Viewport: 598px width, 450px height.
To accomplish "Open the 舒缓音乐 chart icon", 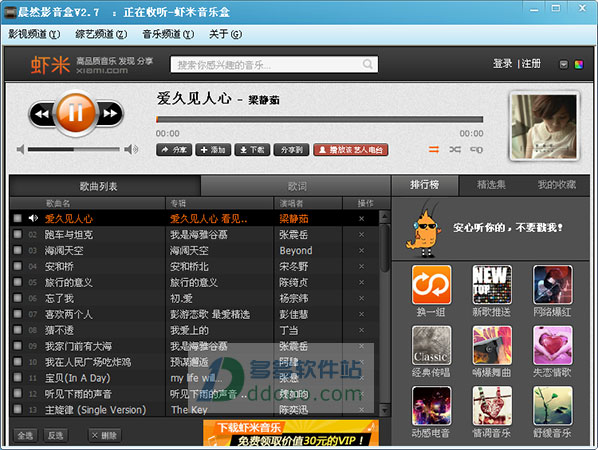I will 553,406.
